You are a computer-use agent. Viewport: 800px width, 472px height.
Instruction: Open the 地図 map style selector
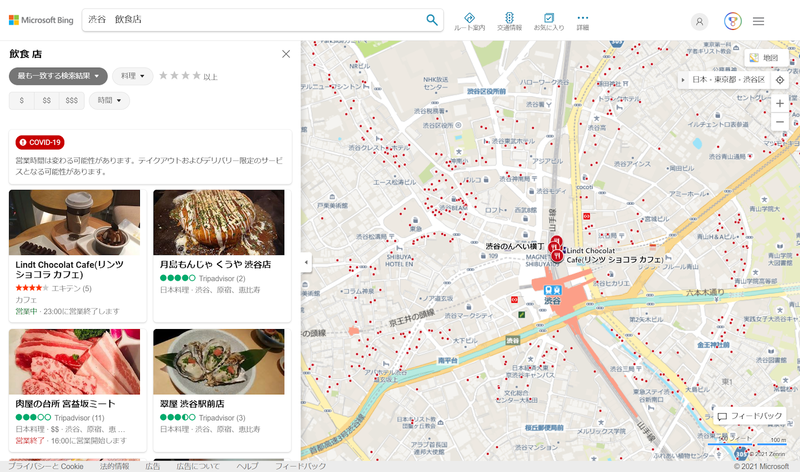click(x=764, y=58)
